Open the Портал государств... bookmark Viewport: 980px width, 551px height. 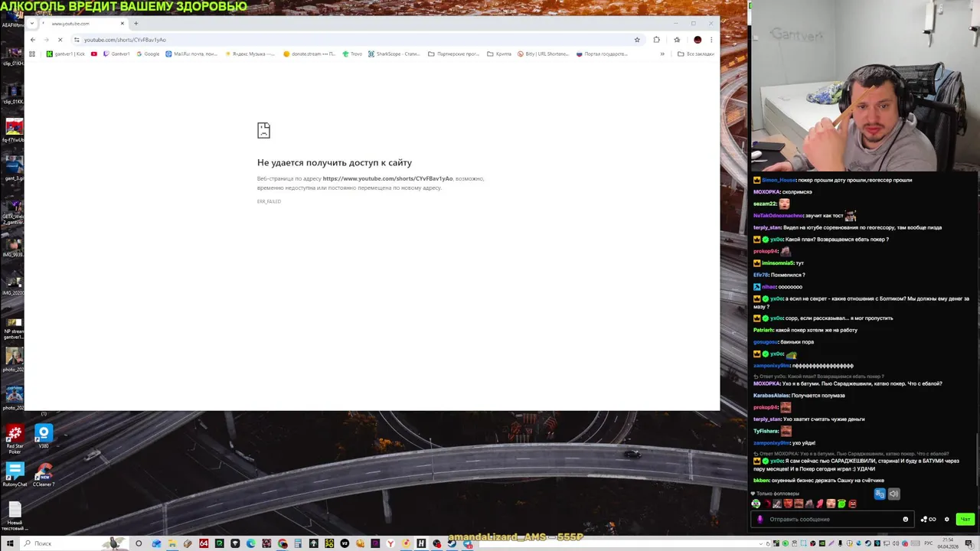(x=603, y=54)
